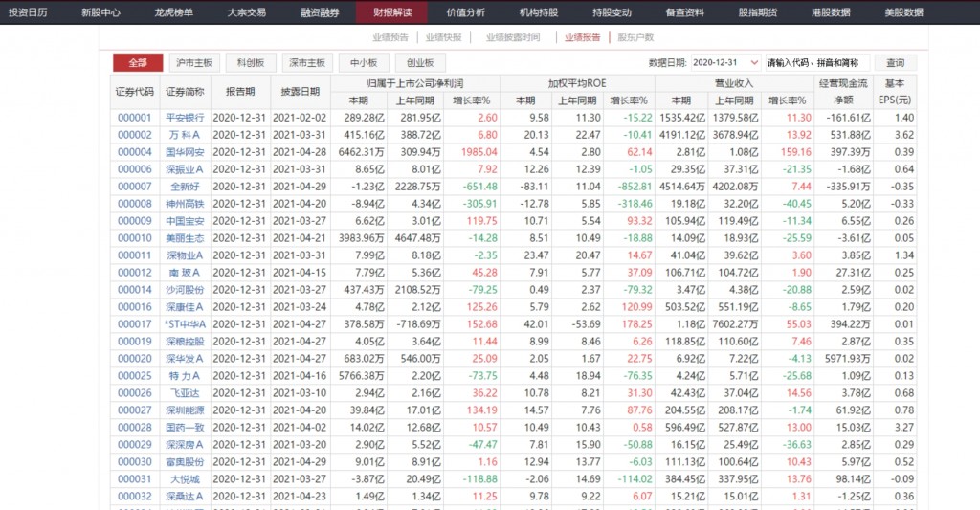
Task: Click stock code link 000017
Action: pos(134,324)
